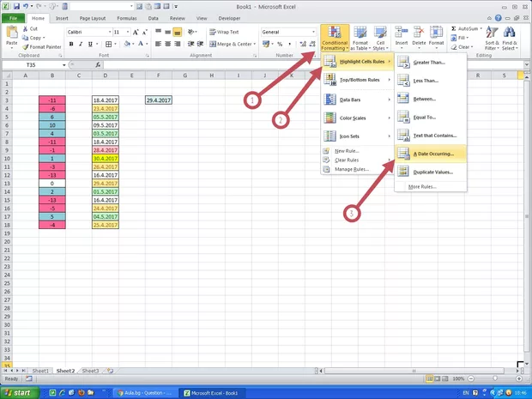
Task: Click the Delete cells icon
Action: (x=419, y=37)
